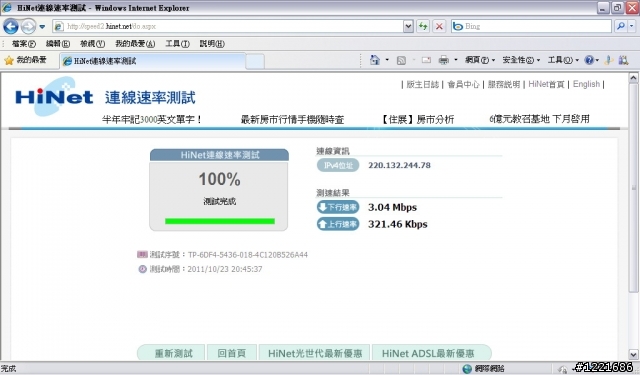
Task: Click the RSS feeds icon
Action: pos(401,60)
